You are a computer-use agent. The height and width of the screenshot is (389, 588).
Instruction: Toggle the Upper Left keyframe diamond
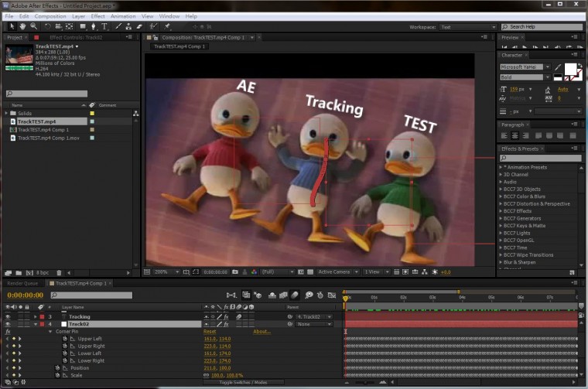pyautogui.click(x=13, y=339)
